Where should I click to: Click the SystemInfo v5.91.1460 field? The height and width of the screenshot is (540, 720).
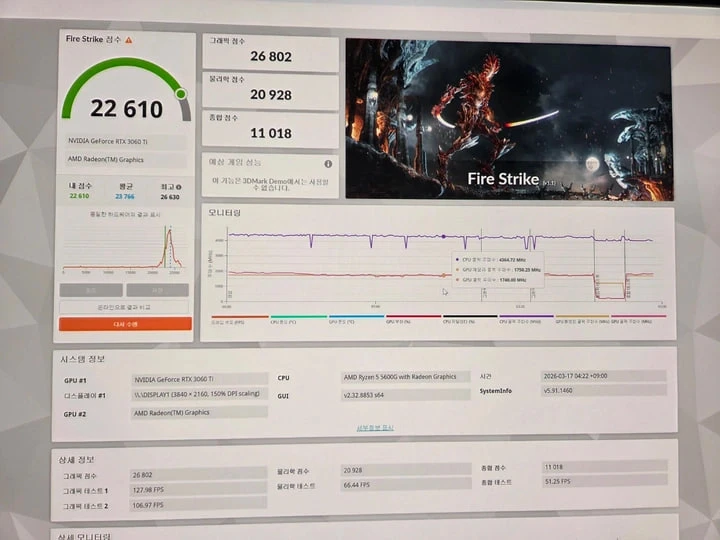pyautogui.click(x=604, y=391)
